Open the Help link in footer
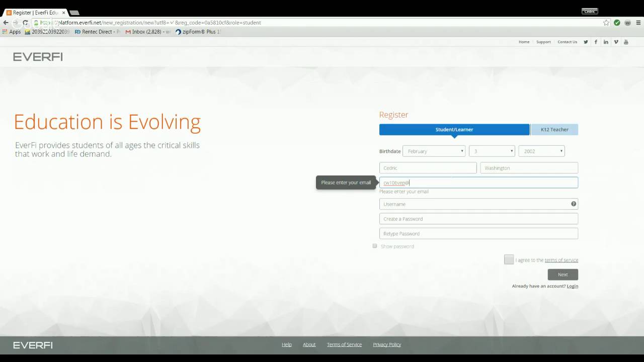 (x=286, y=344)
